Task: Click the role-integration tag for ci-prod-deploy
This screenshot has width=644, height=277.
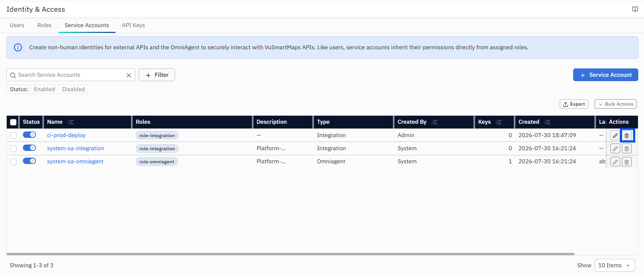Action: 157,135
